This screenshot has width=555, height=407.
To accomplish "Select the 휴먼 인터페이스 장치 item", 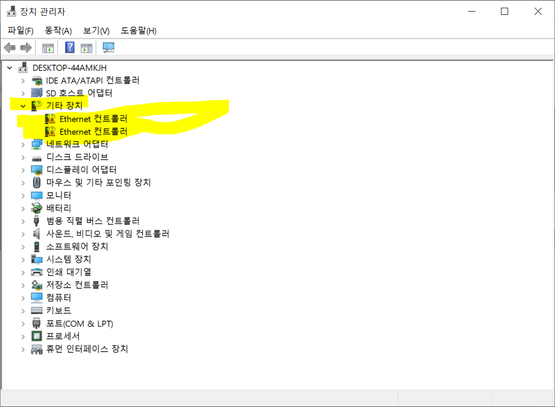I will pos(87,349).
